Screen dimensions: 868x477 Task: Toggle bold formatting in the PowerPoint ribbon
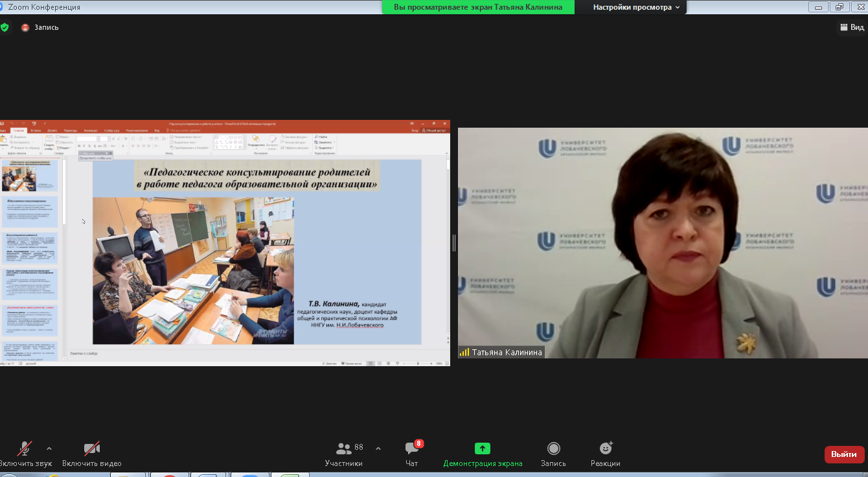[x=79, y=146]
